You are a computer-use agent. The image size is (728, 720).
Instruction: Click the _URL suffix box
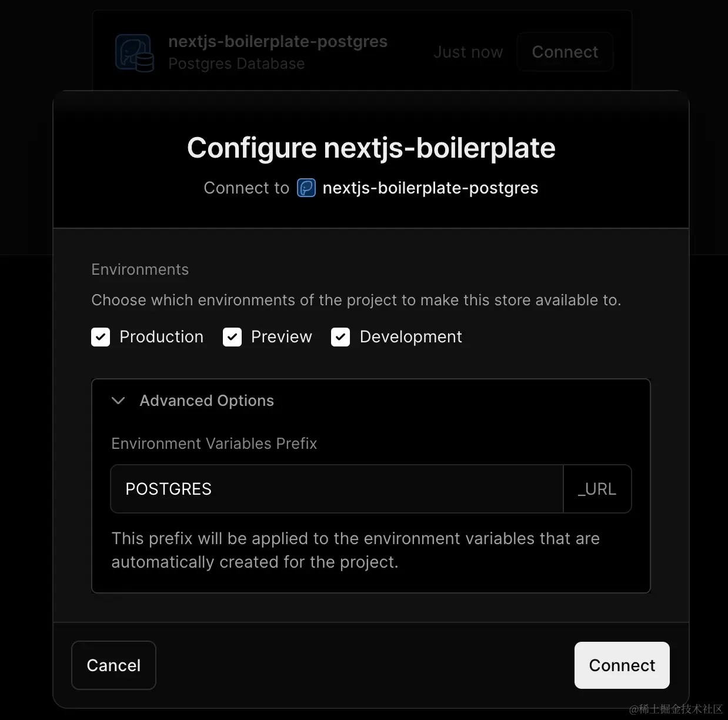[x=597, y=489]
